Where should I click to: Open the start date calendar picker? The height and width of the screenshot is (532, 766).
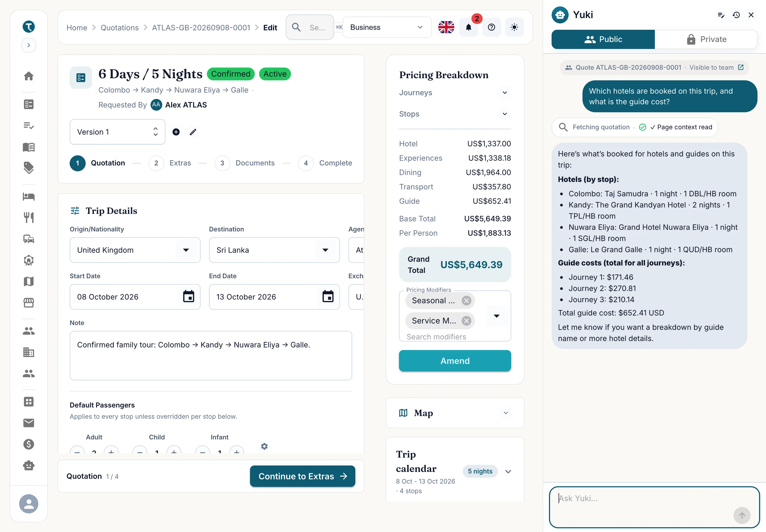[188, 297]
